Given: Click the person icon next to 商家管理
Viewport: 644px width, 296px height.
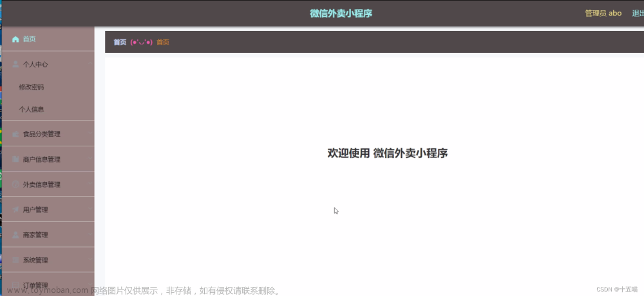Looking at the screenshot, I should pyautogui.click(x=15, y=235).
